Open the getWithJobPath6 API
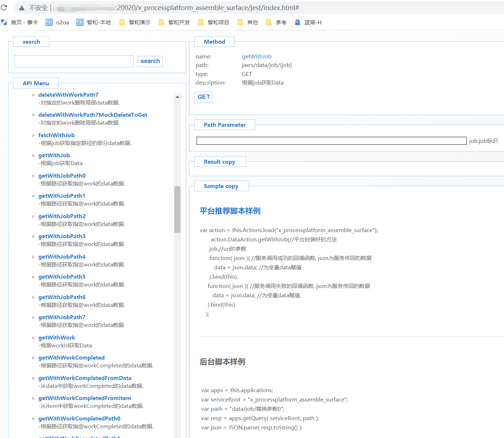 tap(62, 297)
